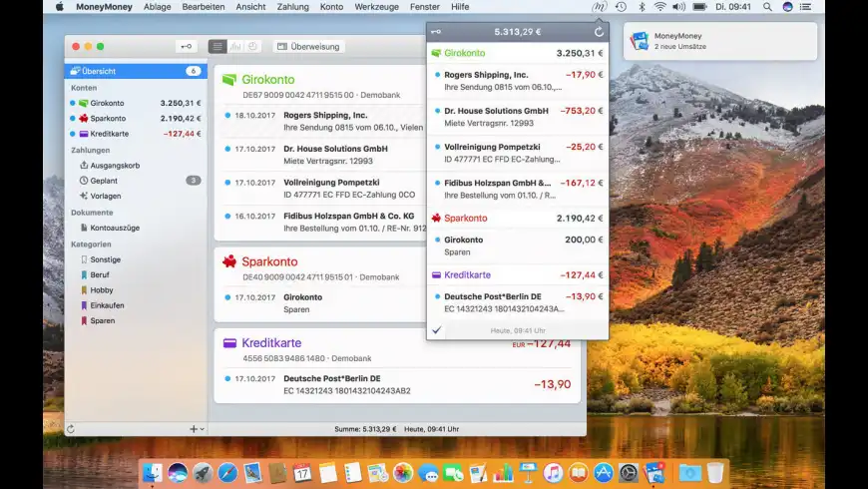Viewport: 868px width, 489px height.
Task: Open the Werkzeuge menu
Action: pos(376,7)
